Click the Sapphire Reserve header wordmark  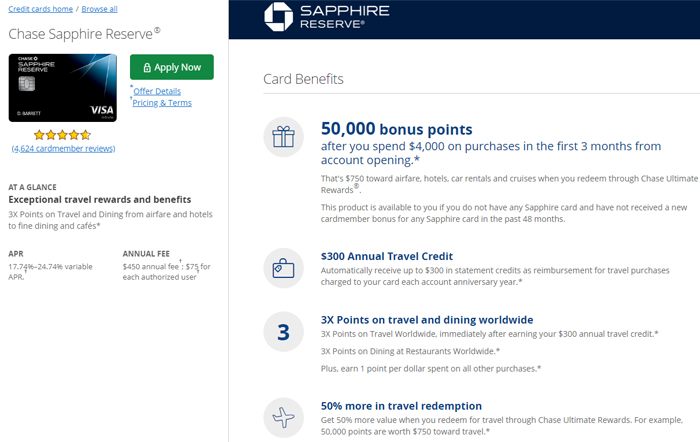pos(345,17)
